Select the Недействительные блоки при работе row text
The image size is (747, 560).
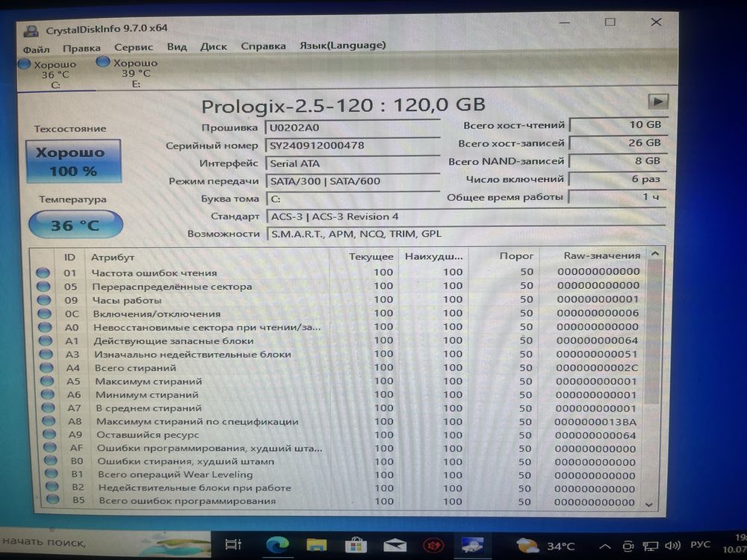pyautogui.click(x=195, y=488)
